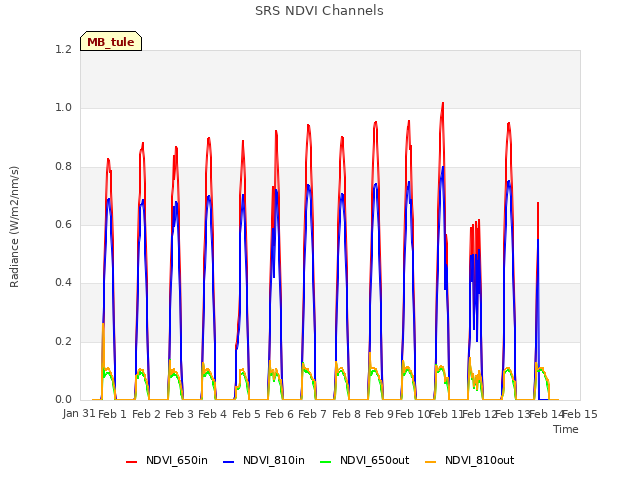Screen dimensions: 640x480
Task: Click the Feb 3 x-axis tick label
Action: click(180, 414)
